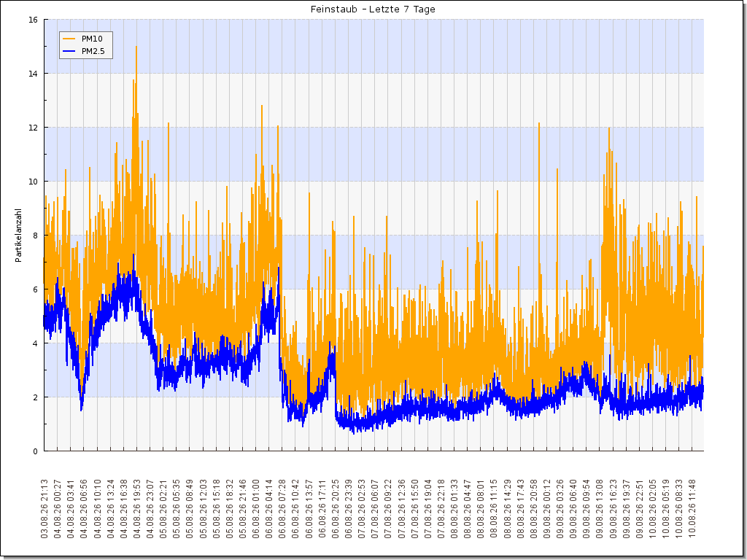Click the y-axis tick label 2
The image size is (747, 560).
coord(36,397)
